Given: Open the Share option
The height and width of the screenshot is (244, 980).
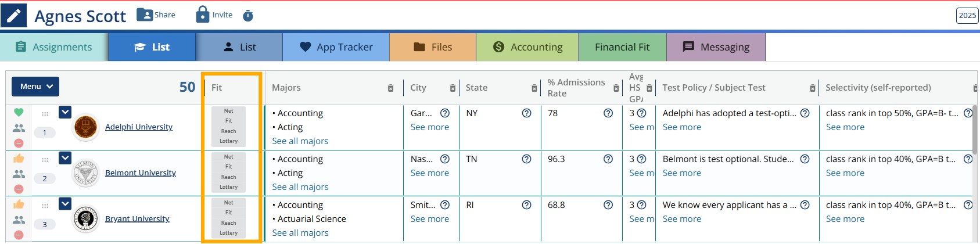Looking at the screenshot, I should 156,15.
